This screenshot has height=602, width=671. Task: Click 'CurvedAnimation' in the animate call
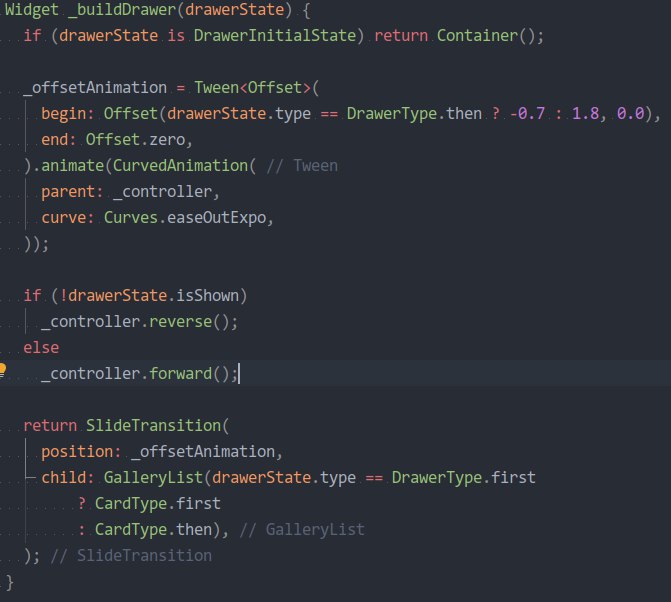tap(180, 166)
